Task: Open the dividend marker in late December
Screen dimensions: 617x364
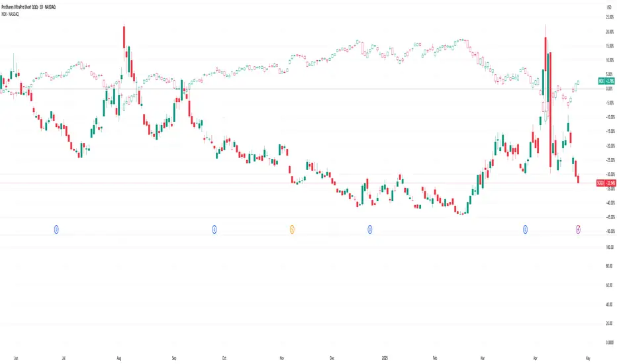Action: point(370,230)
